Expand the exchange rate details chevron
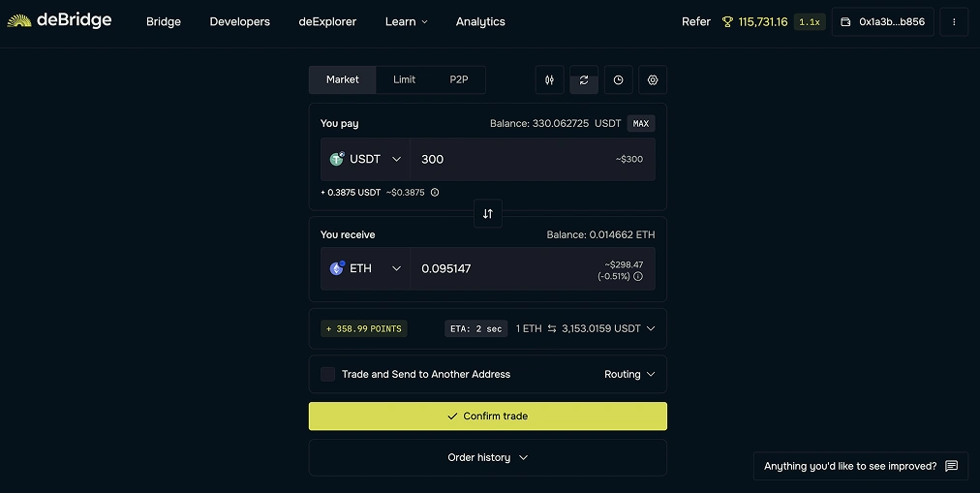980x493 pixels. click(651, 328)
